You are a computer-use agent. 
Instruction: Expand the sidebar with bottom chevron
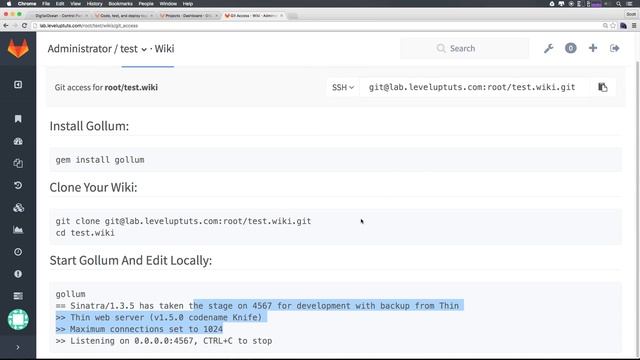[18, 347]
